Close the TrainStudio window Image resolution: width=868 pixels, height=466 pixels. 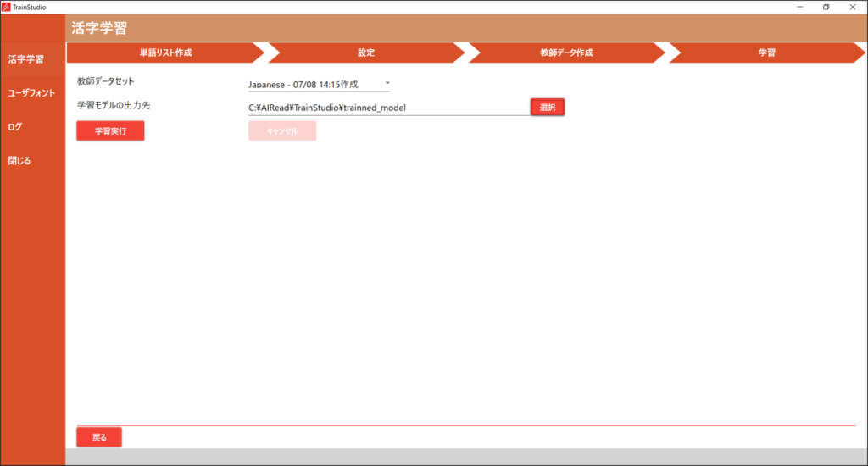click(853, 7)
